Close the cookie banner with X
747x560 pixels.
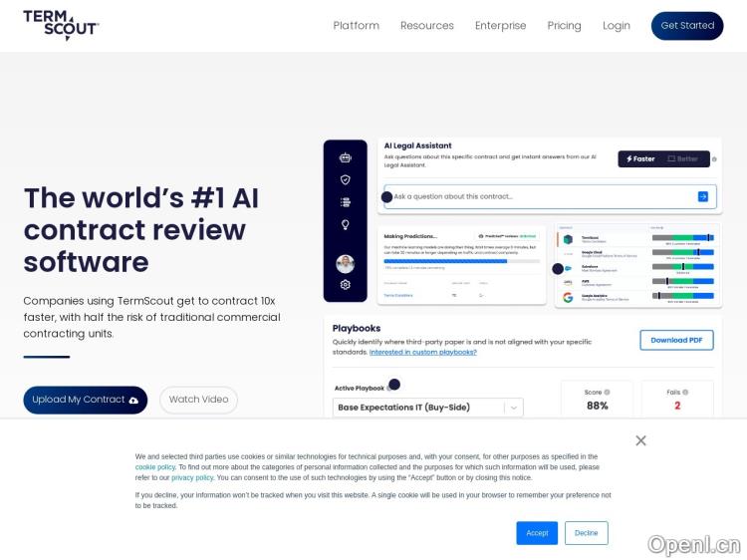click(x=640, y=440)
